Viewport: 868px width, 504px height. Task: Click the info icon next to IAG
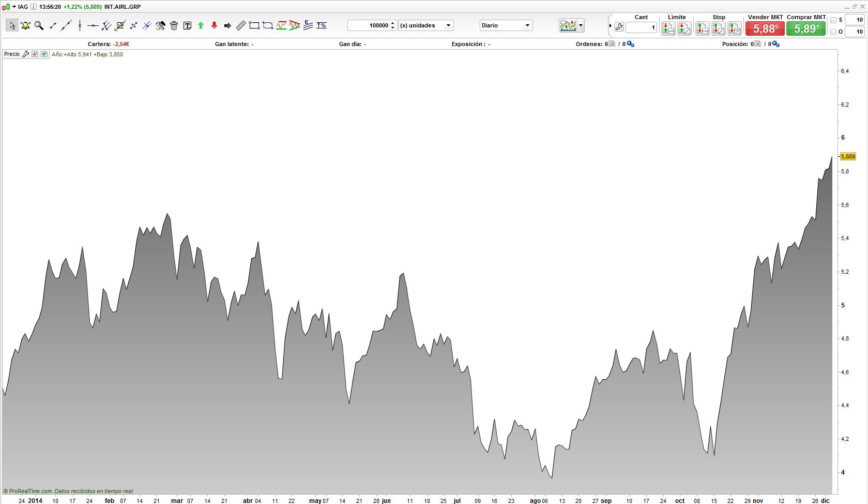tap(34, 7)
